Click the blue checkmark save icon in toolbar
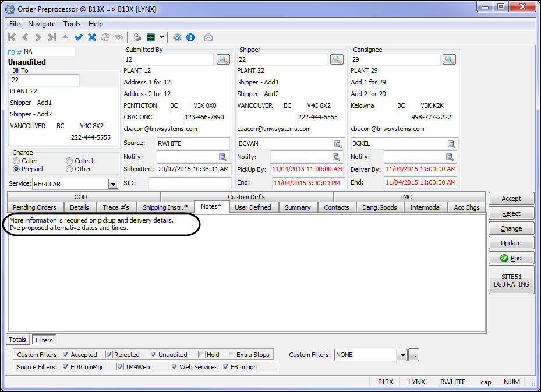 (78, 37)
